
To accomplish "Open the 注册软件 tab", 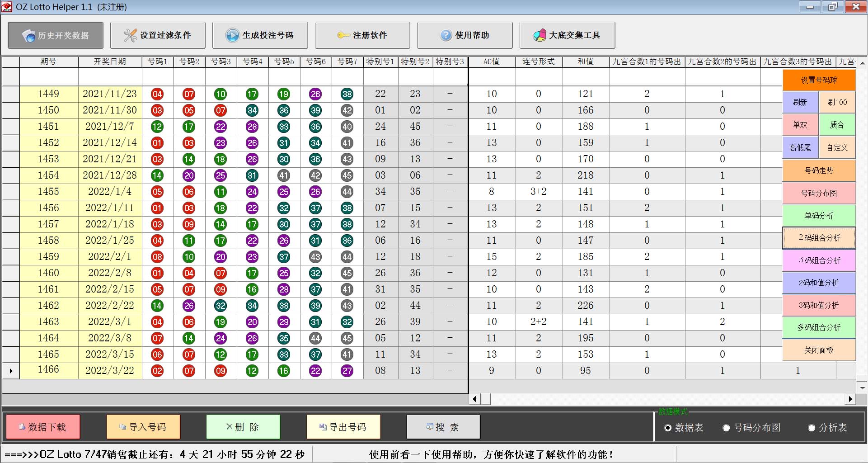I will click(362, 35).
